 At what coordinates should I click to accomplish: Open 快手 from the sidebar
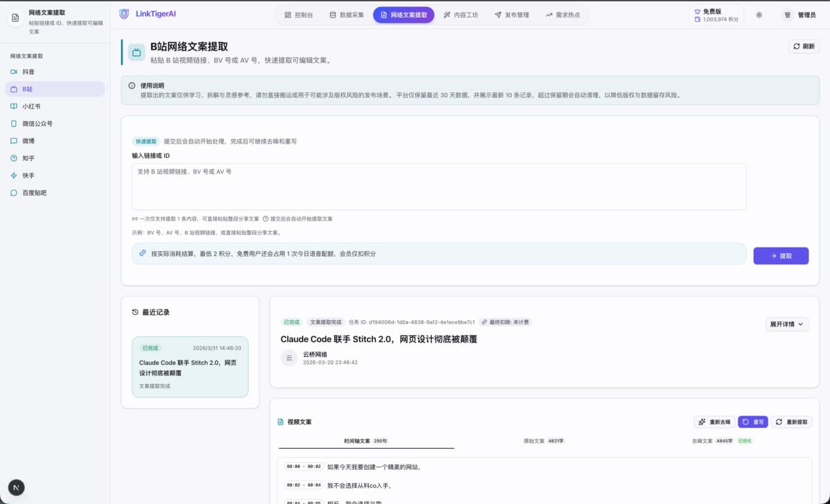pos(28,176)
